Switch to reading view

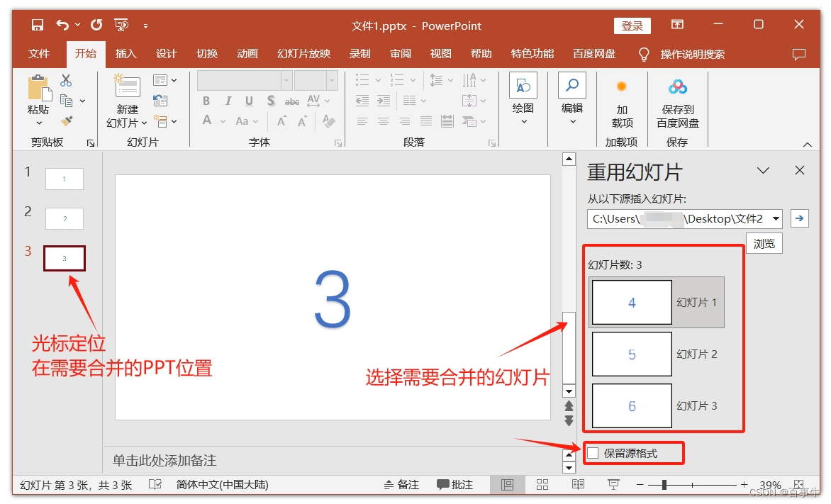click(x=578, y=484)
